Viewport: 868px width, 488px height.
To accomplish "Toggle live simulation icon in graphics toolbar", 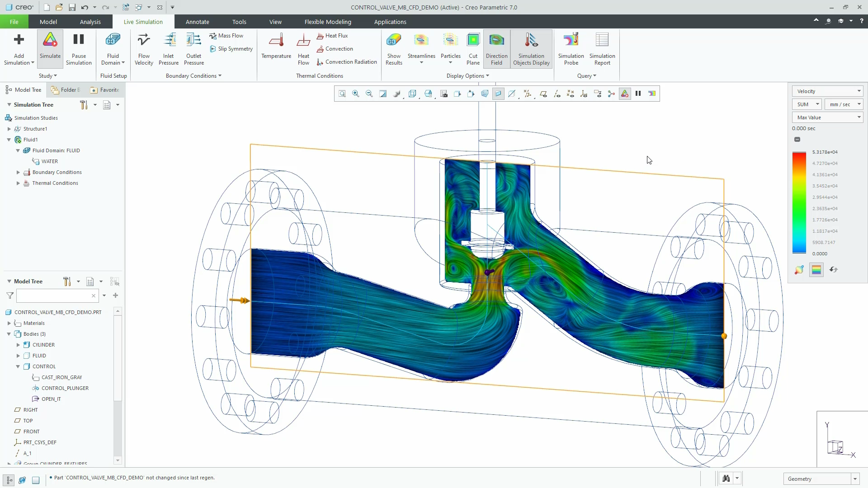I will tap(625, 94).
